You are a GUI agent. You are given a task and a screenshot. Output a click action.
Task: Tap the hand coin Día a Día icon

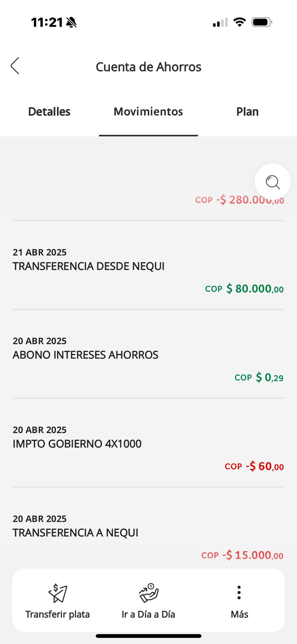click(x=148, y=593)
